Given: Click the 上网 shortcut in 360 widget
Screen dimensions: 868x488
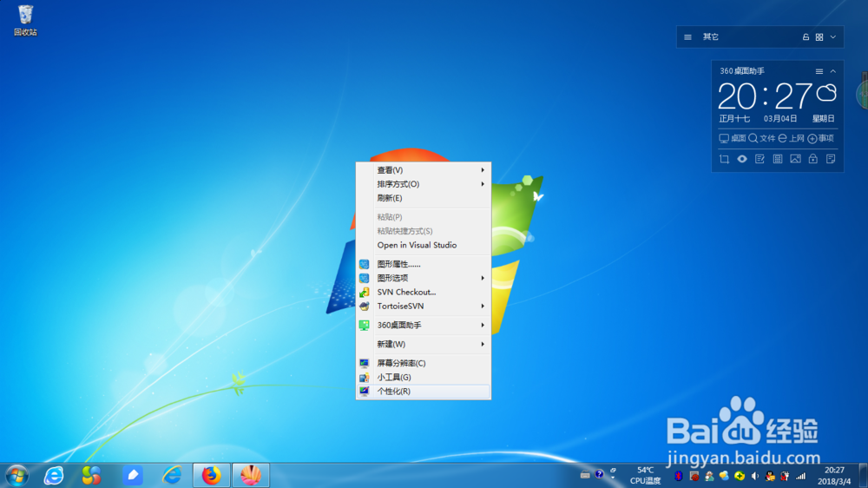Looking at the screenshot, I should click(791, 138).
